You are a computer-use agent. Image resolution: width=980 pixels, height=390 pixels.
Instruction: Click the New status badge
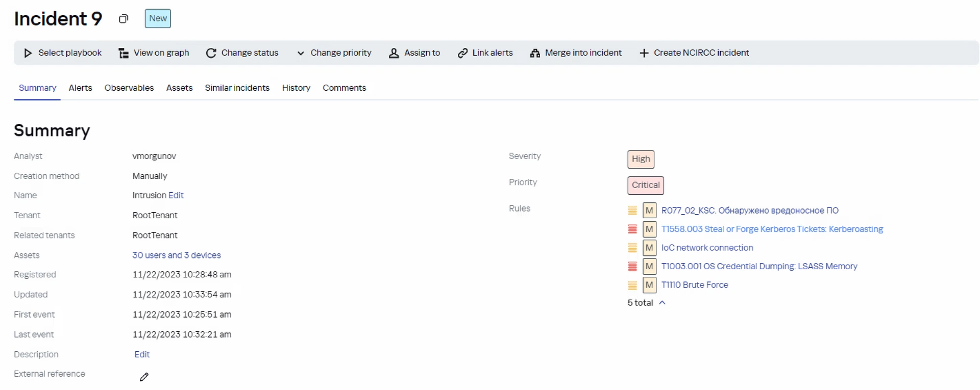[158, 18]
